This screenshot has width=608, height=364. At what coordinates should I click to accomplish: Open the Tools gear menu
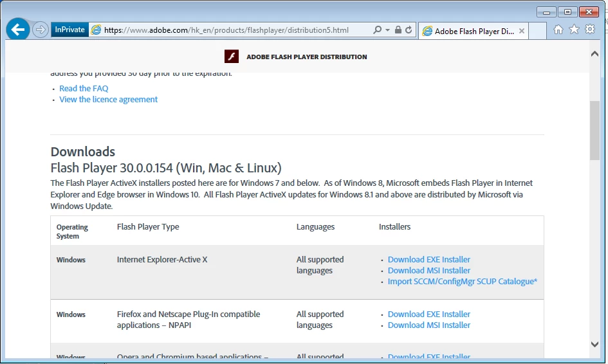click(x=590, y=30)
